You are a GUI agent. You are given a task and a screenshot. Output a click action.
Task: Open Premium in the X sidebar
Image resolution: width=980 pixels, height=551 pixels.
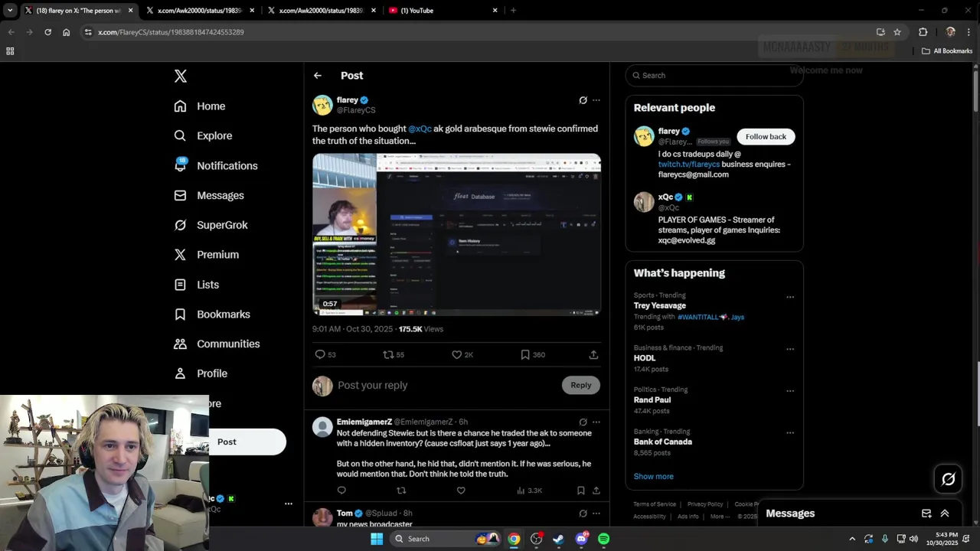[x=207, y=255]
